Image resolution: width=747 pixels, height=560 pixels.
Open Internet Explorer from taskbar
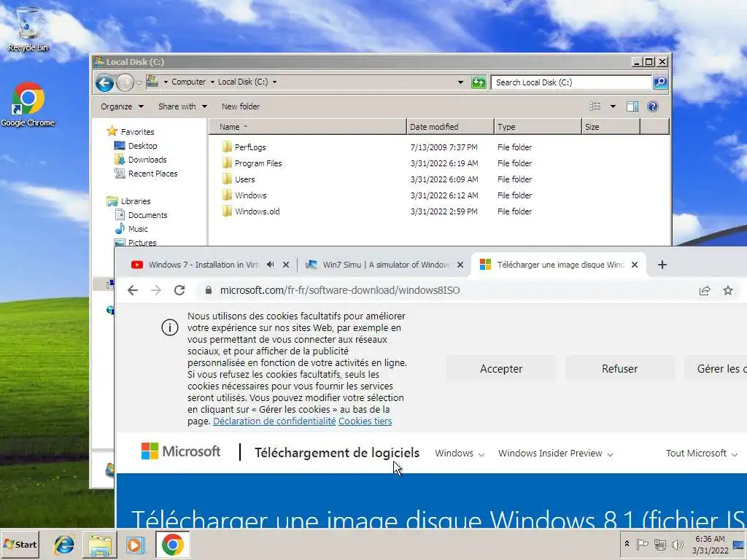point(64,545)
